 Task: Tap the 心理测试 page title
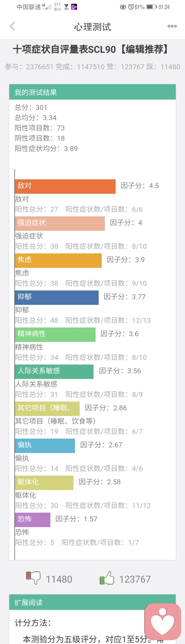point(92,27)
